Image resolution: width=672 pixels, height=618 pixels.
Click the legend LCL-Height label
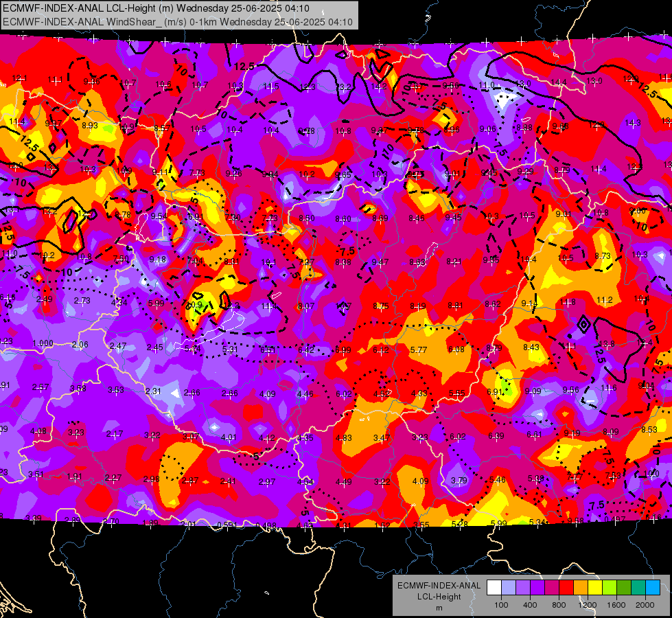coord(439,597)
